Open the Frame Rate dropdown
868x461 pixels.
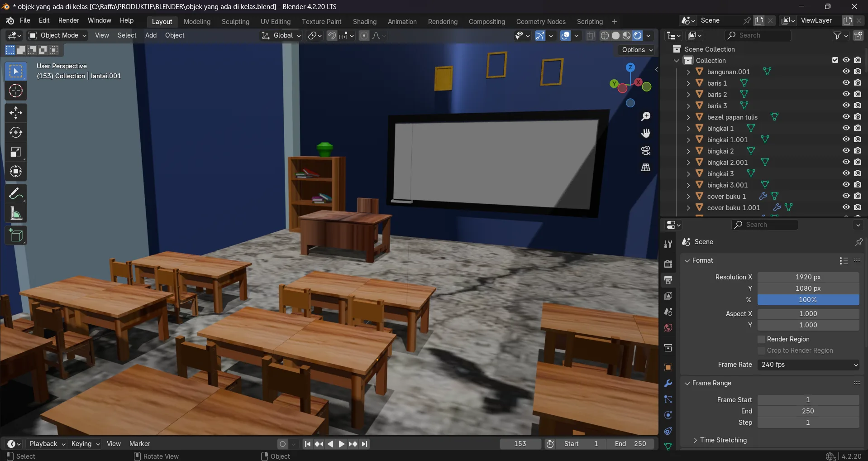tap(808, 365)
